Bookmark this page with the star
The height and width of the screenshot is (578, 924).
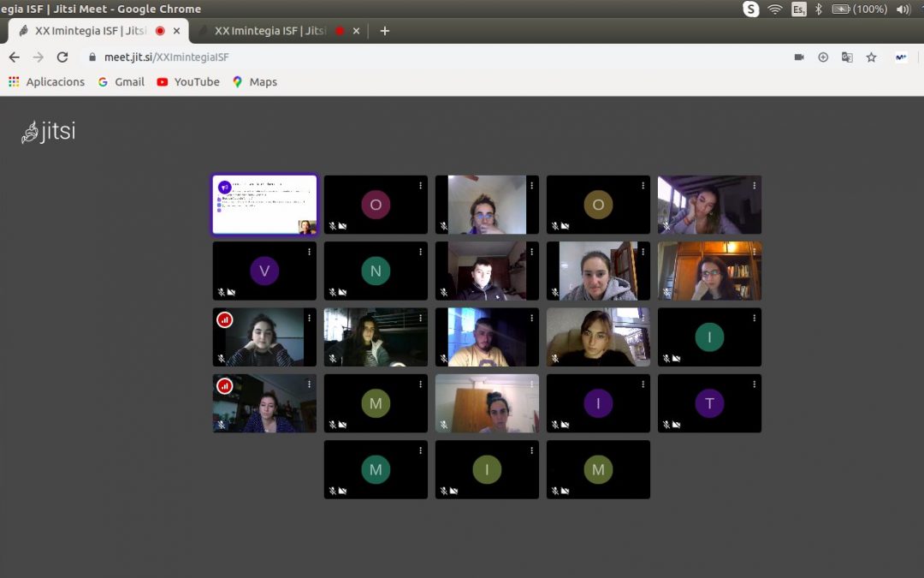point(871,57)
